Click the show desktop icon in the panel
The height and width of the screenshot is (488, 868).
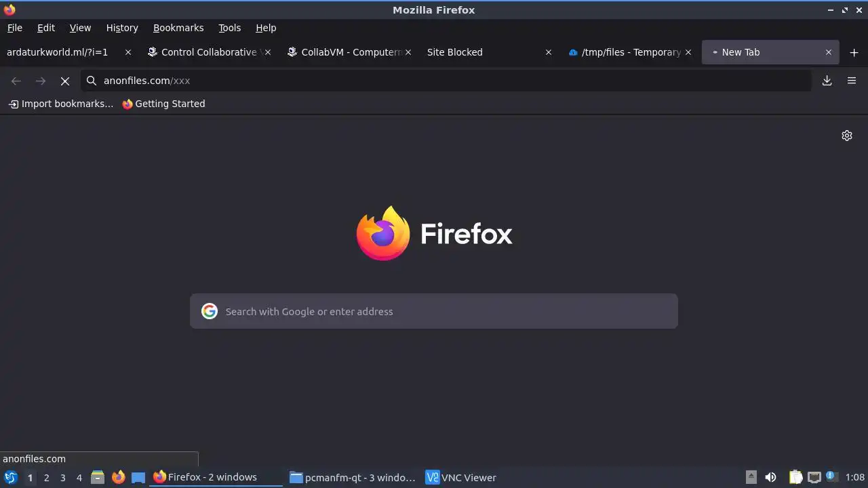(138, 477)
